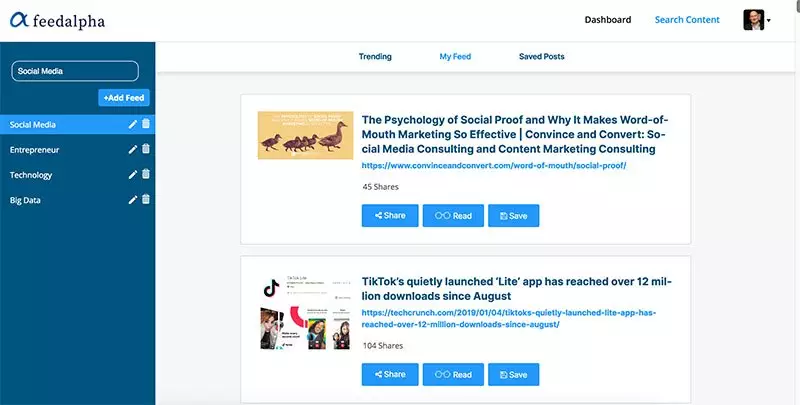Screen dimensions: 800x405
Task: Open the techcrunch.com TikTok article link
Action: [x=509, y=318]
